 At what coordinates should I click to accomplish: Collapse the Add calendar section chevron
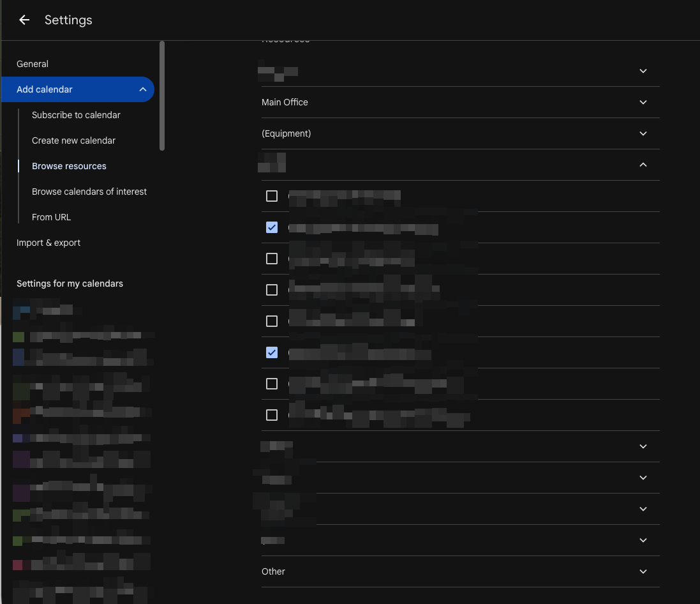click(143, 89)
